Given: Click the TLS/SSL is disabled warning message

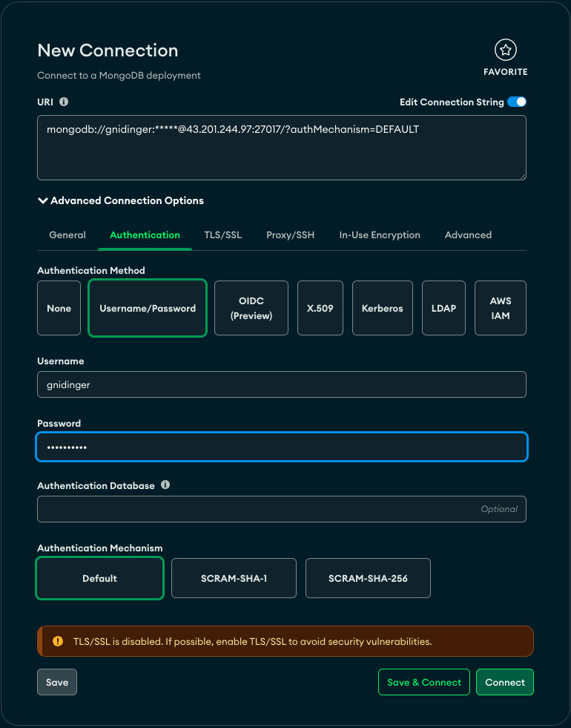Looking at the screenshot, I should (x=252, y=642).
